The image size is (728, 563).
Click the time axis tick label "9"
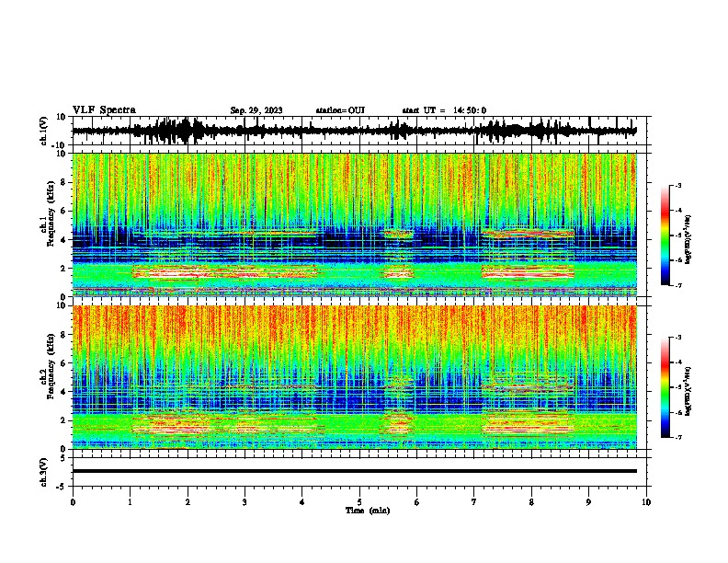click(588, 502)
